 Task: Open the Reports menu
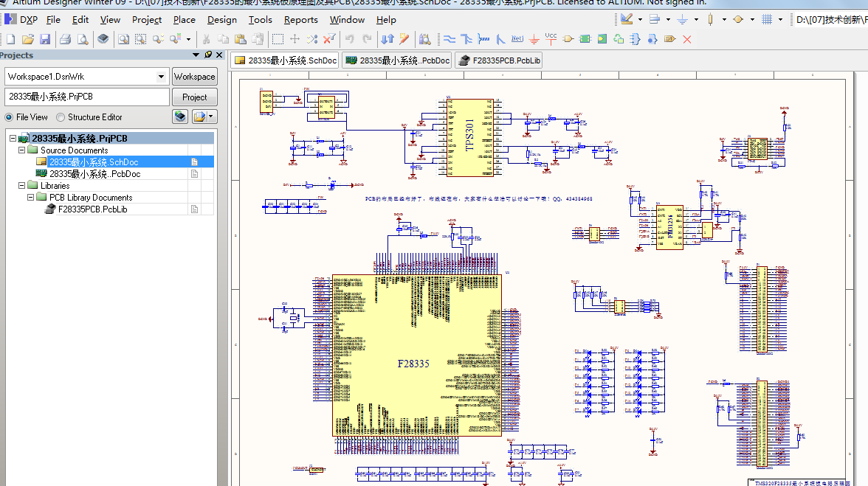click(300, 19)
